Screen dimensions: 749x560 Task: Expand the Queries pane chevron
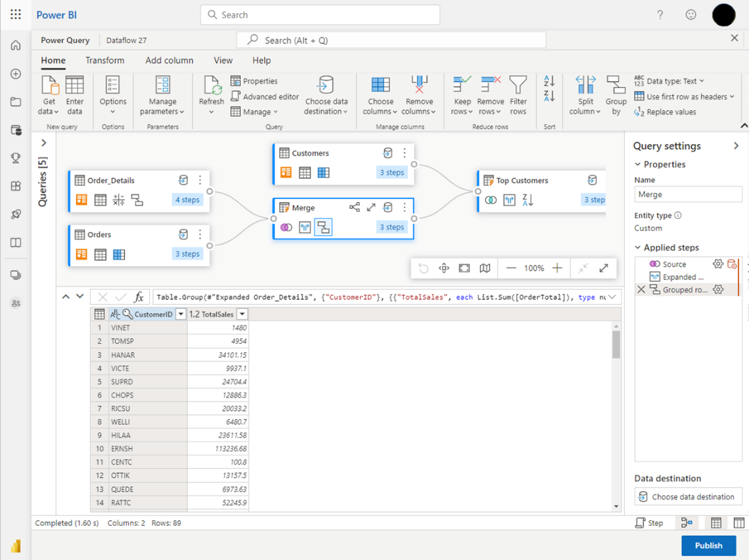[43, 143]
